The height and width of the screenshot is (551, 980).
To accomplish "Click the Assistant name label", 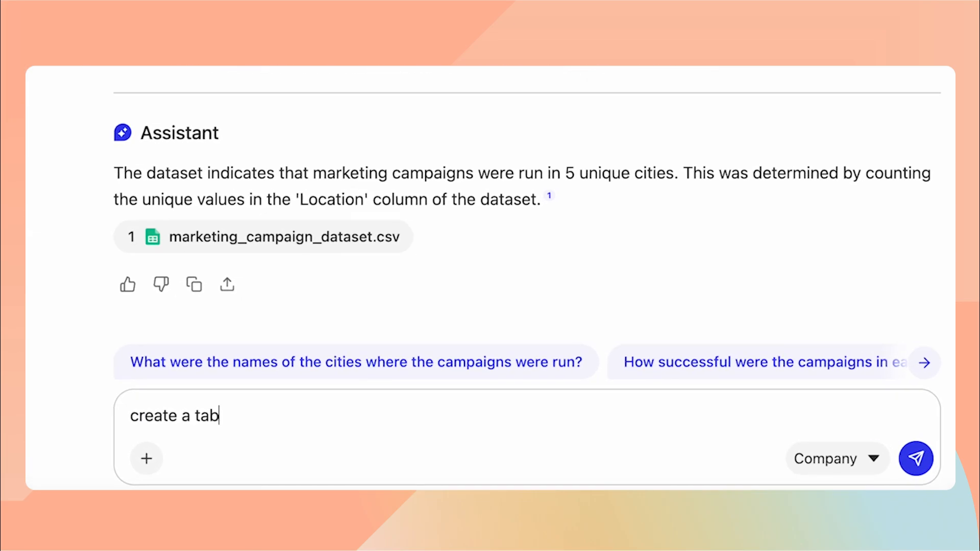I will [x=179, y=133].
